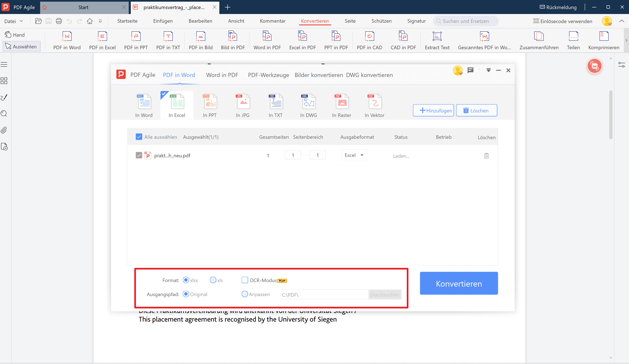Screen dimensions: 629x364
Task: Select the Anpassen output path option
Action: (x=245, y=294)
